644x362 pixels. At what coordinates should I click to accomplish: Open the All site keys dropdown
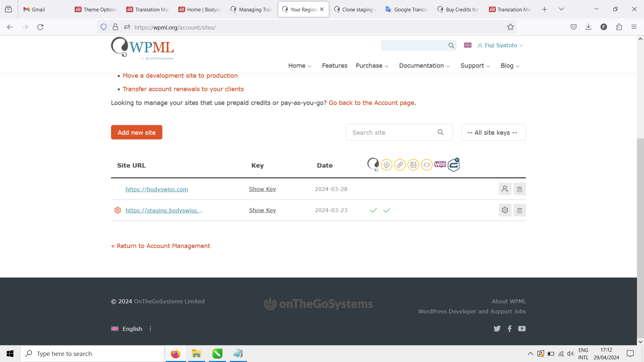[493, 132]
